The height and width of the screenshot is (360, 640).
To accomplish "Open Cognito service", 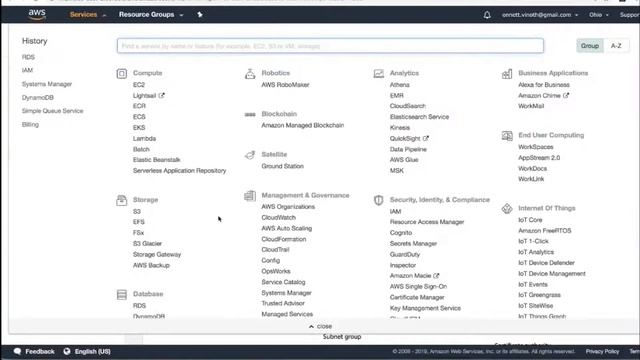I will click(x=401, y=233).
